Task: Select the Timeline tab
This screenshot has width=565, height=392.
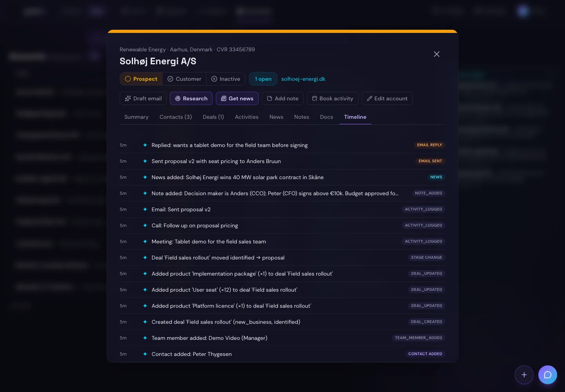Action: click(355, 117)
